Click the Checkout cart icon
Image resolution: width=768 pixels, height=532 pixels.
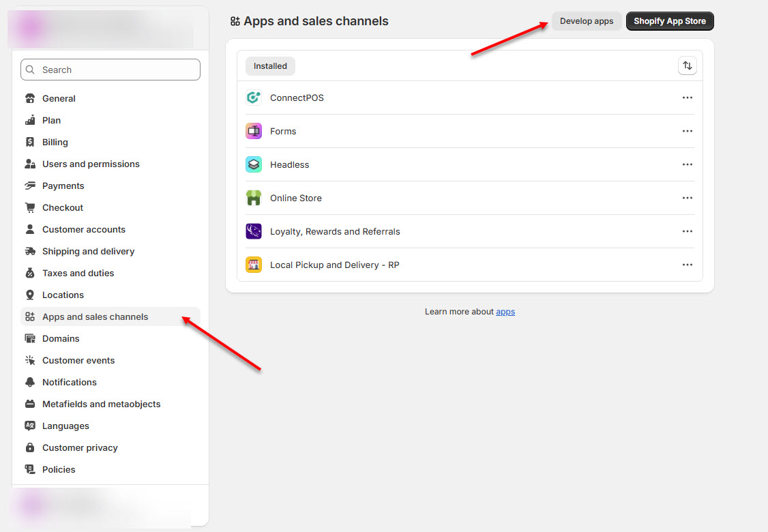(30, 208)
